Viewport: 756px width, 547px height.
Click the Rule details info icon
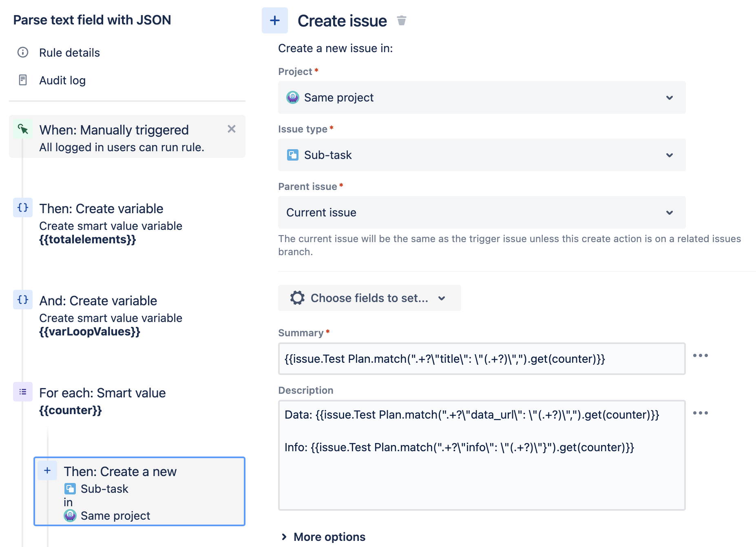click(x=23, y=52)
